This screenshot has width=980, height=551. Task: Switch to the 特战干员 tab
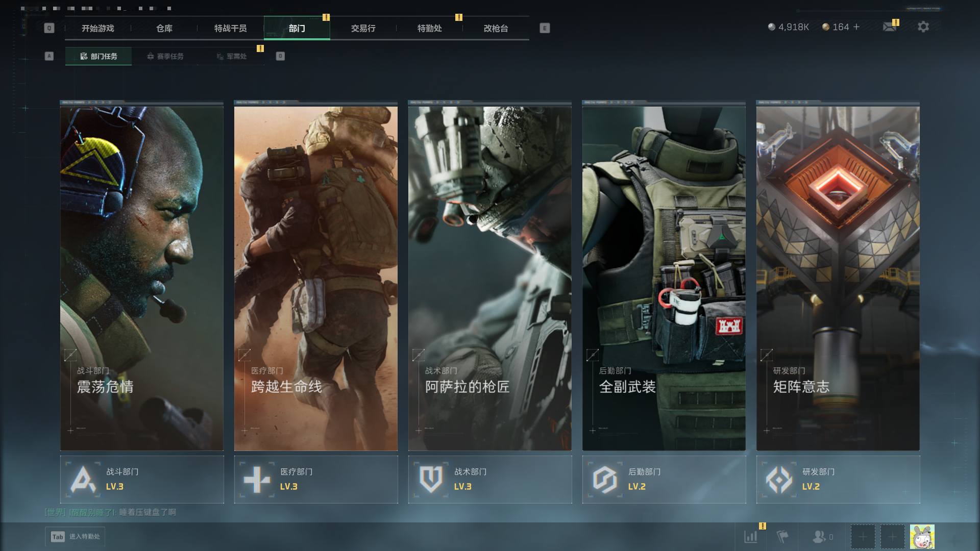pos(231,28)
